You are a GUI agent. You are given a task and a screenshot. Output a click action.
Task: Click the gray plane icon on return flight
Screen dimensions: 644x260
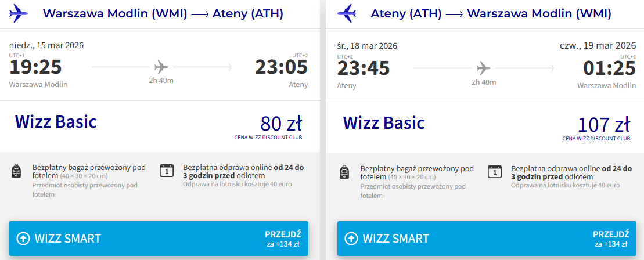pos(483,68)
